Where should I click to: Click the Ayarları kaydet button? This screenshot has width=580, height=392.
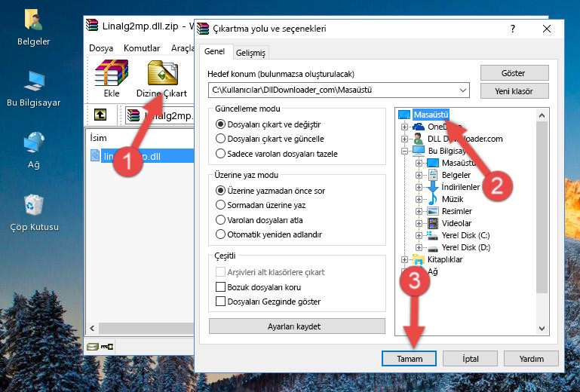296,326
